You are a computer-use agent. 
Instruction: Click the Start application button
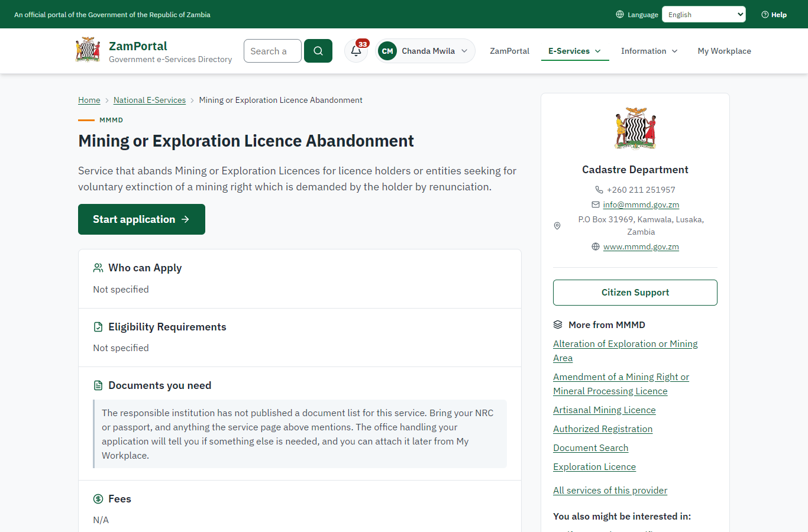point(141,219)
